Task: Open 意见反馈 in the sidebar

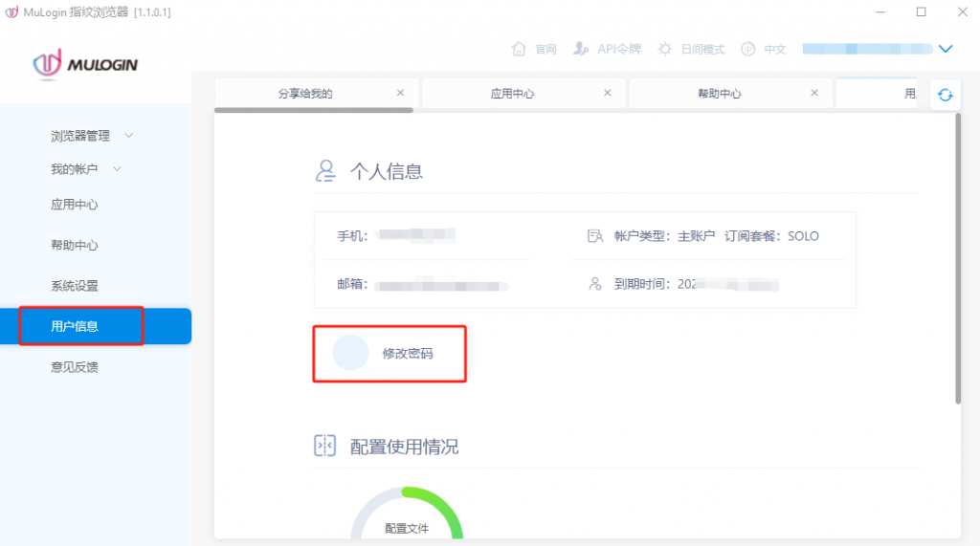Action: (75, 367)
